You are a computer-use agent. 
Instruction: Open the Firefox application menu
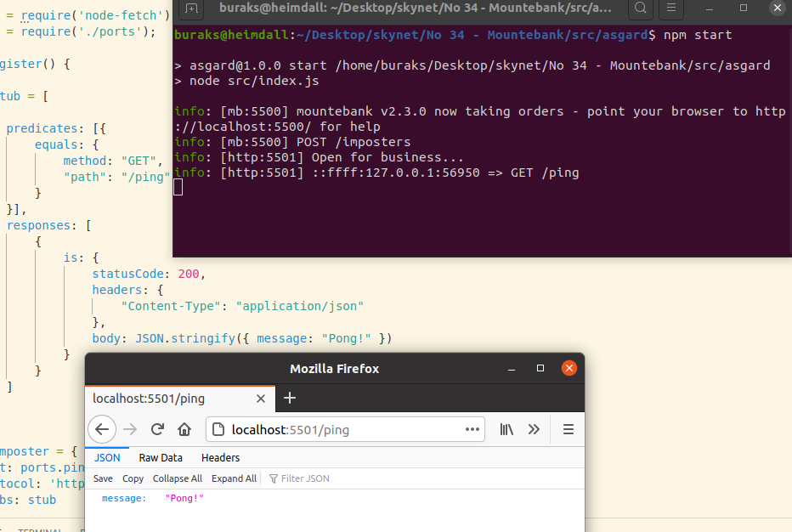coord(567,429)
